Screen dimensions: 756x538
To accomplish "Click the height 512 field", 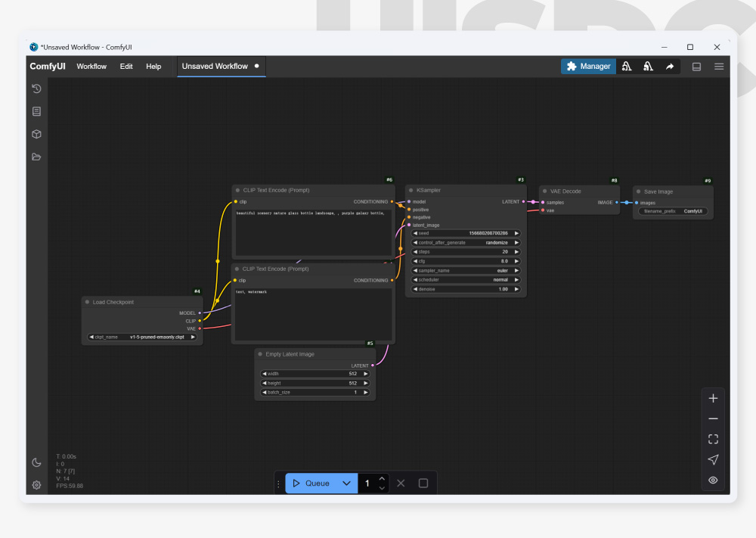I will click(x=314, y=383).
